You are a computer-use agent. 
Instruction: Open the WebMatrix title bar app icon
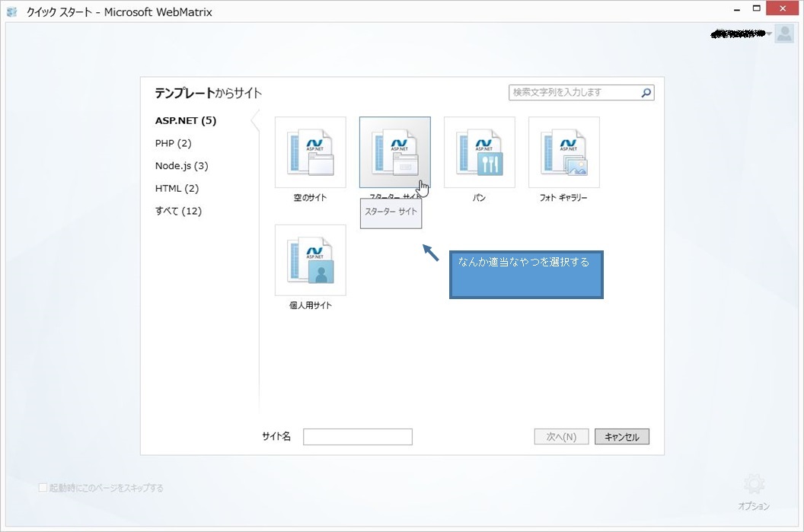pos(11,11)
